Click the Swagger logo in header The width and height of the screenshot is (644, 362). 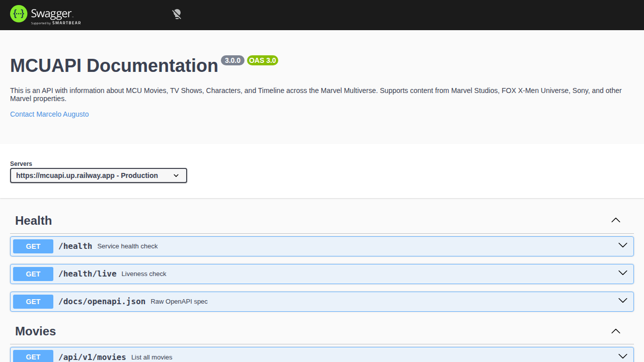coord(45,15)
